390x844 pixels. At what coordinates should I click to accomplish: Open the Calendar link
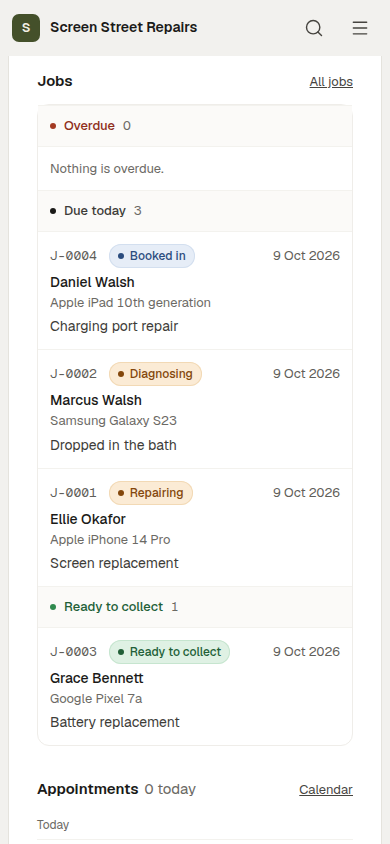326,790
